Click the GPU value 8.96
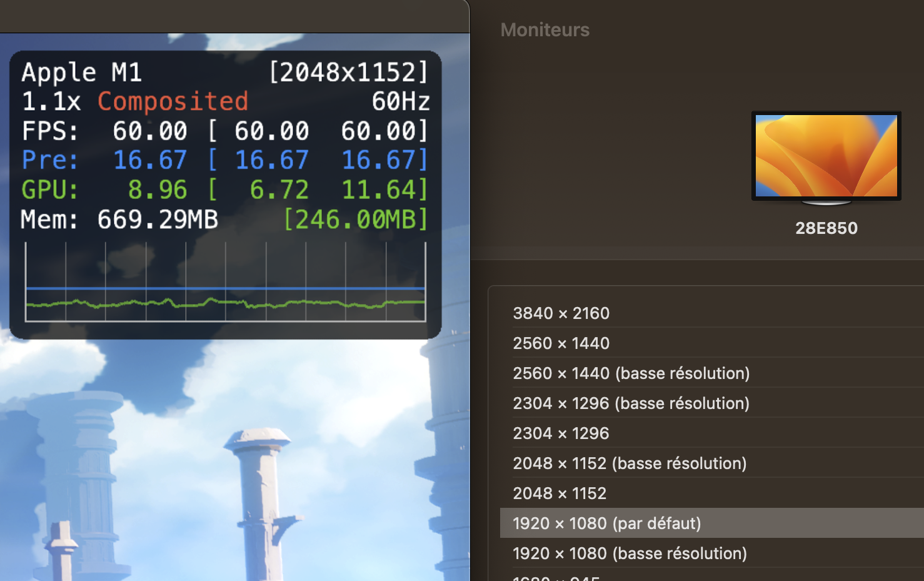This screenshot has height=581, width=924. [158, 189]
